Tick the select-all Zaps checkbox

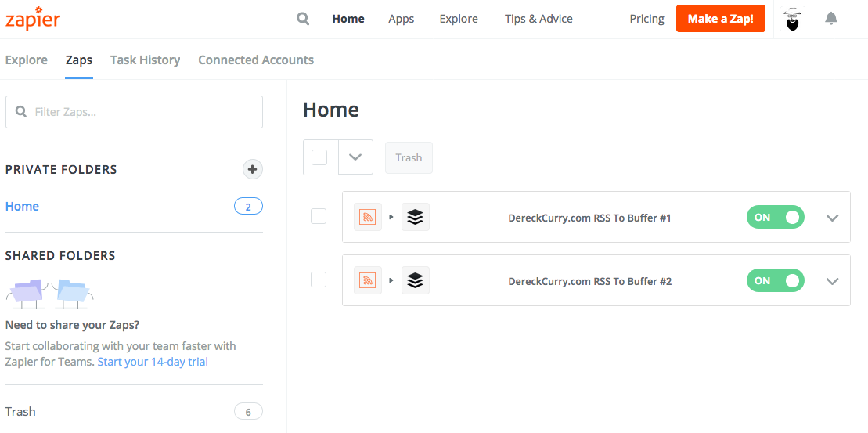[x=319, y=158]
